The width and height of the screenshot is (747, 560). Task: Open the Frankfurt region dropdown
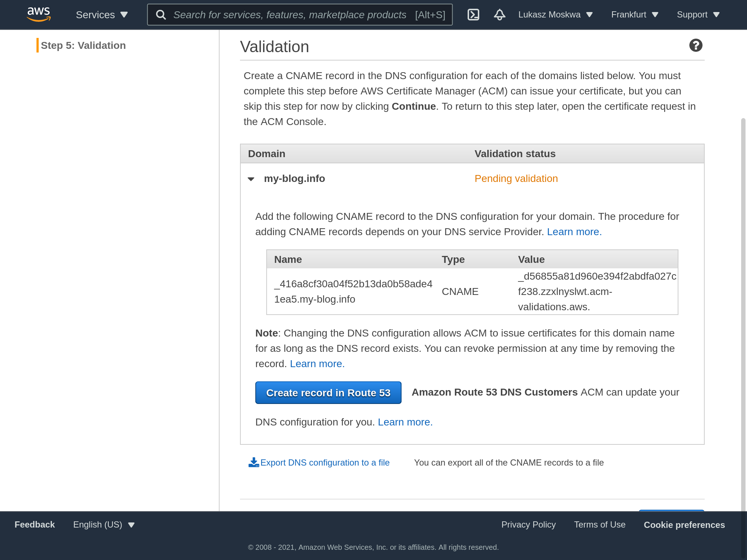[x=634, y=15]
